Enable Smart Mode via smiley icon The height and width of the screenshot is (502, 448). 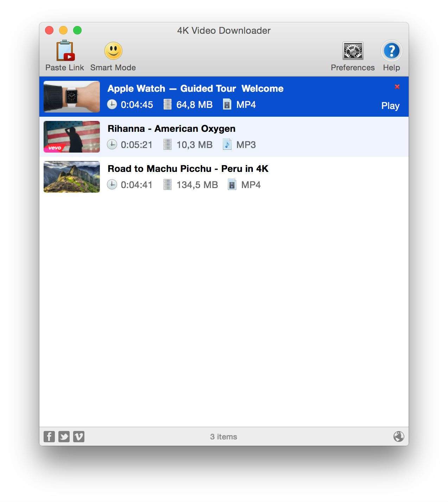coord(113,51)
